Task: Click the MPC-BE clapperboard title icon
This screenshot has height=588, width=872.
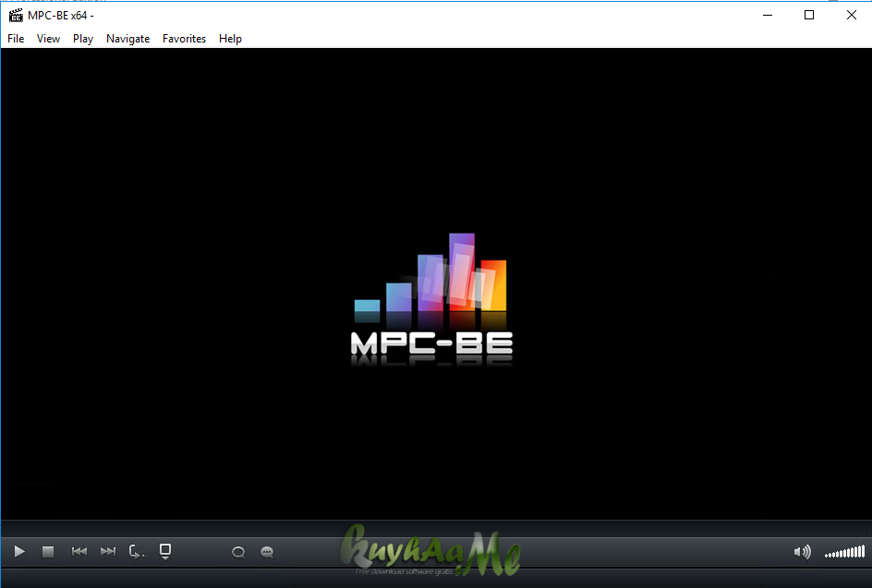Action: point(16,15)
